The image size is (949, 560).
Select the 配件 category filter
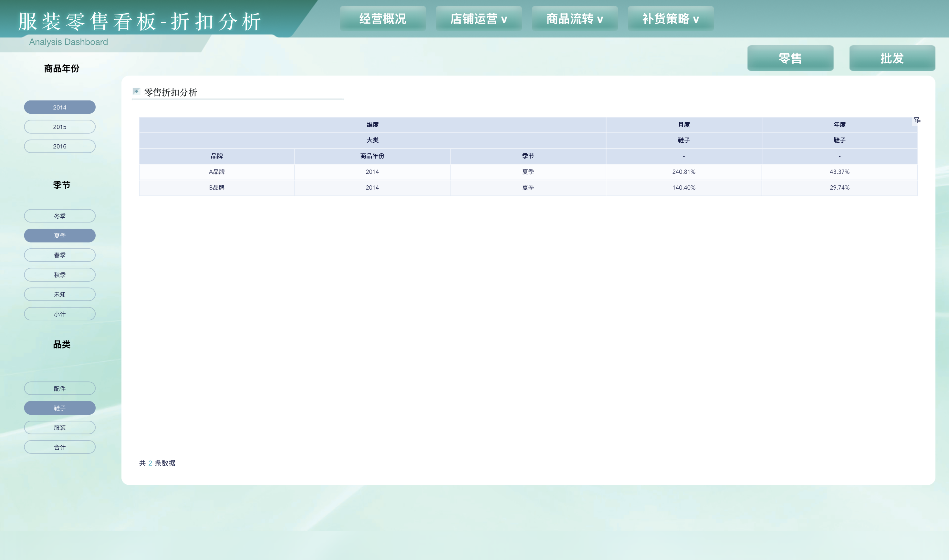(x=59, y=388)
